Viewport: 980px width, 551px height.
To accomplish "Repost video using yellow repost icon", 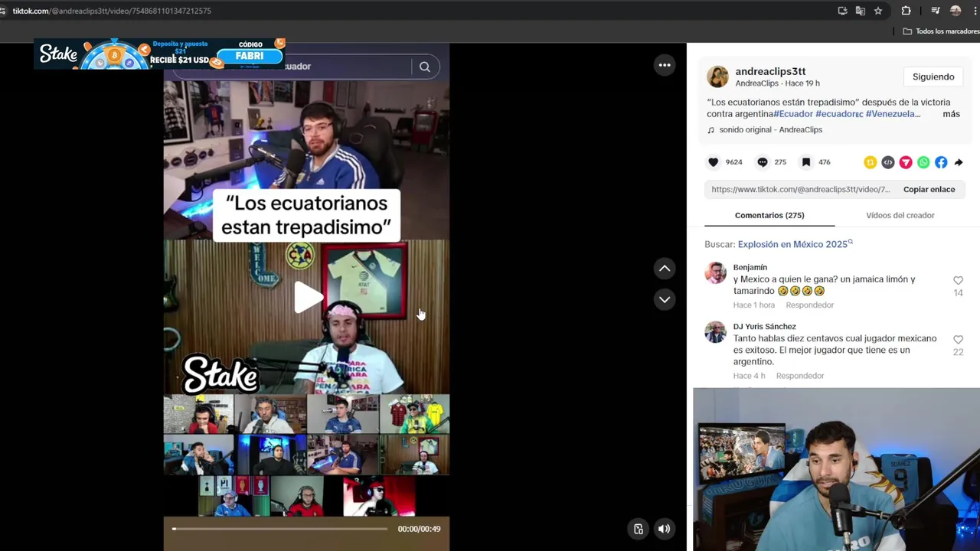I will tap(871, 162).
